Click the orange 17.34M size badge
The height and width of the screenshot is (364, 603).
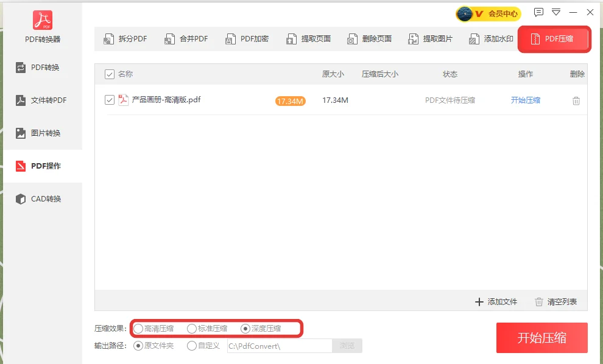[x=291, y=101]
